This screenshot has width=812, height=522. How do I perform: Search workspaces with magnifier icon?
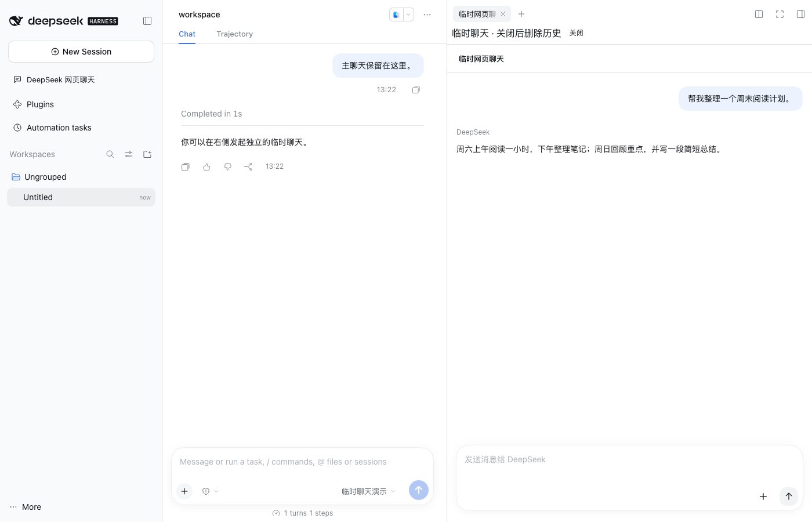[x=110, y=154]
